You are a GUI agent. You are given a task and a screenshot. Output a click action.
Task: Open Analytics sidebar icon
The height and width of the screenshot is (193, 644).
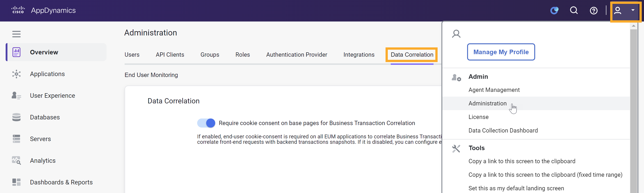(x=16, y=160)
